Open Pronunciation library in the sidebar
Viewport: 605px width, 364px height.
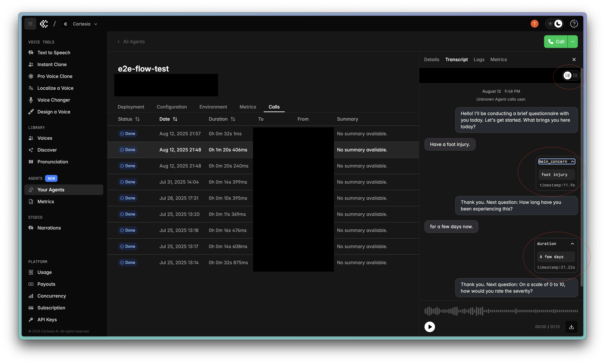click(x=52, y=162)
